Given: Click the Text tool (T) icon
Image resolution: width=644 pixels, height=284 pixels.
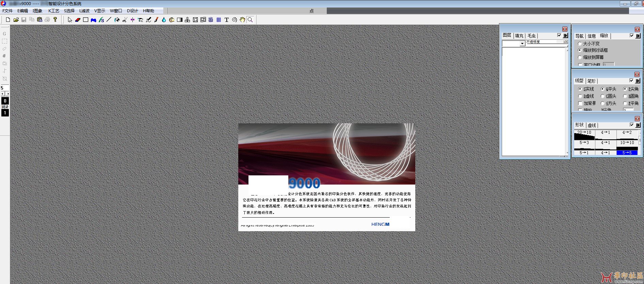Looking at the screenshot, I should tap(226, 20).
